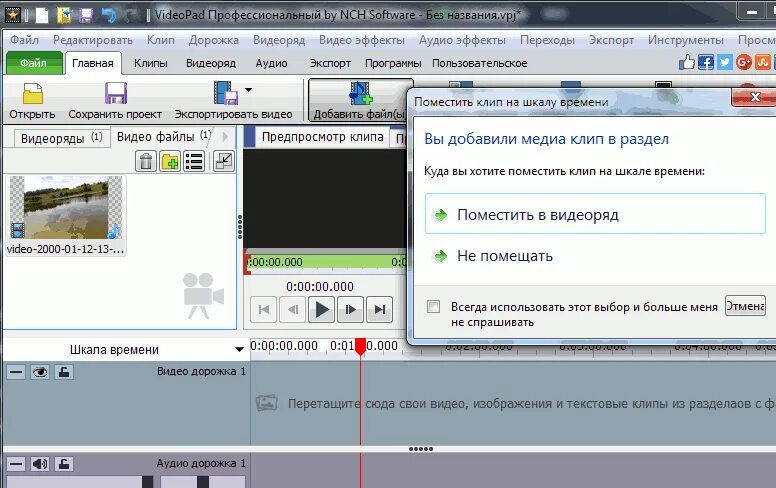776x488 pixels.
Task: Toggle lock on Аудио дорожка 1
Action: click(64, 464)
